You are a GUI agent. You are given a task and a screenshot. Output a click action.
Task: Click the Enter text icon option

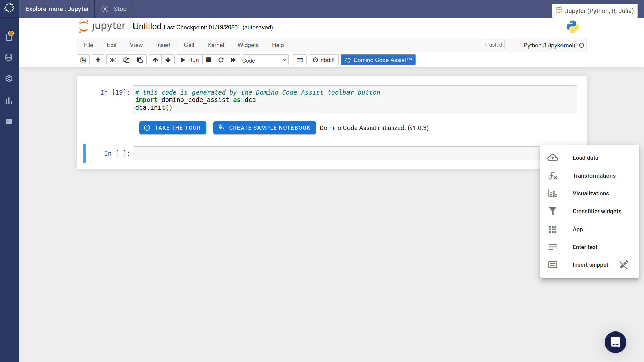[553, 247]
